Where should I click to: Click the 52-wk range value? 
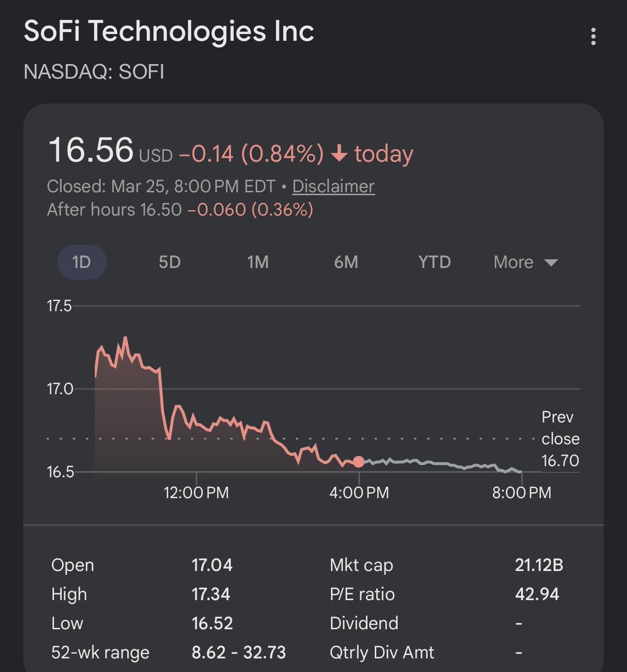(x=239, y=652)
